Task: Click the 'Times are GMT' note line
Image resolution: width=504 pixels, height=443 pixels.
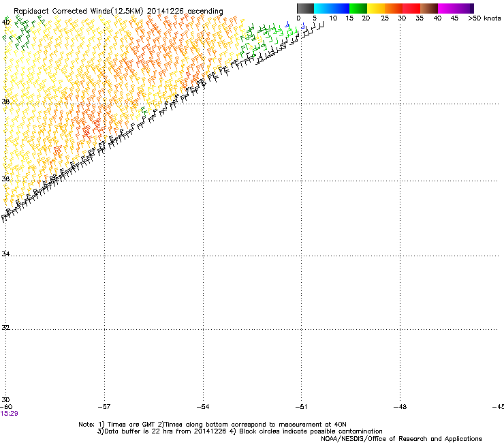Action: (212, 425)
